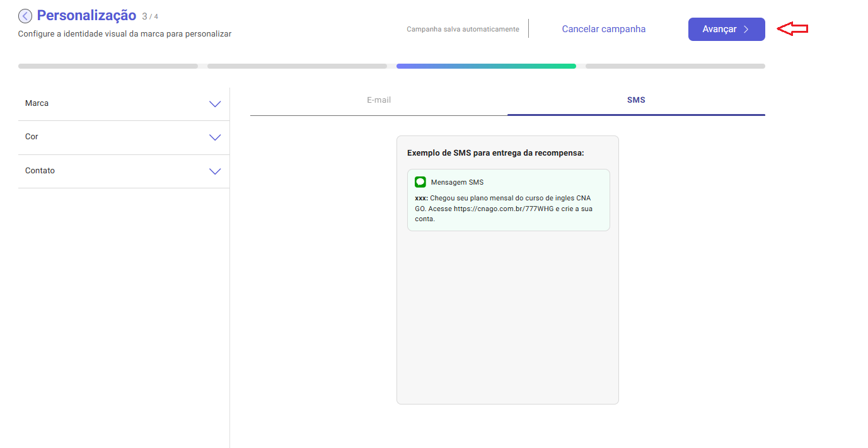
Task: Click the Personalização page title
Action: pos(86,16)
